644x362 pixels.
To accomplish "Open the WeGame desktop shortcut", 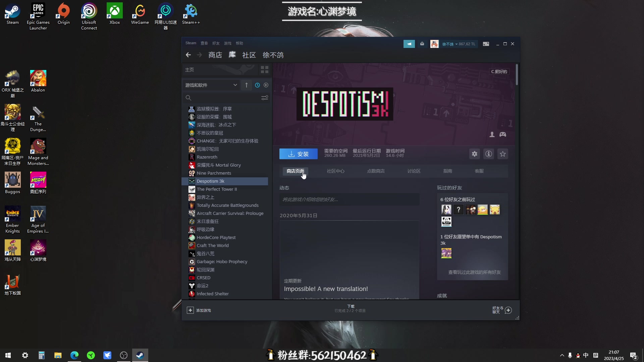I will 140,13.
